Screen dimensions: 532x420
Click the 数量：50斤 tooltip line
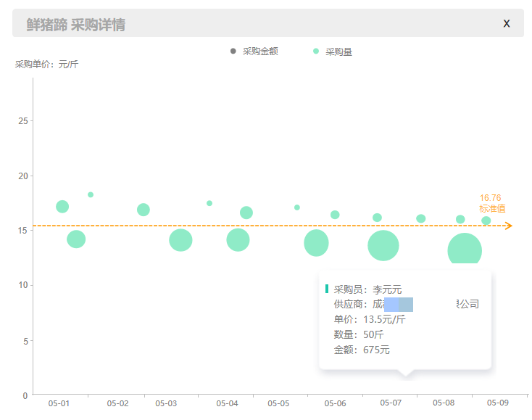(x=359, y=335)
